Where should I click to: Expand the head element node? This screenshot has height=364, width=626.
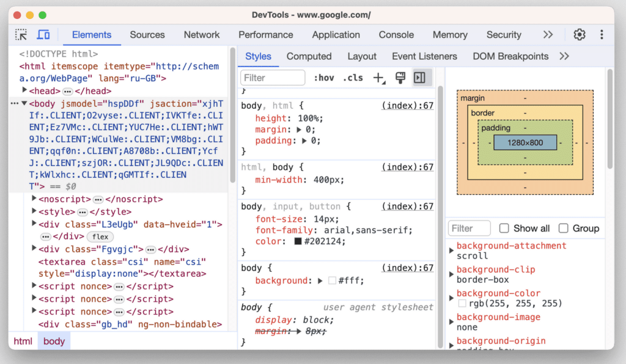tap(25, 90)
